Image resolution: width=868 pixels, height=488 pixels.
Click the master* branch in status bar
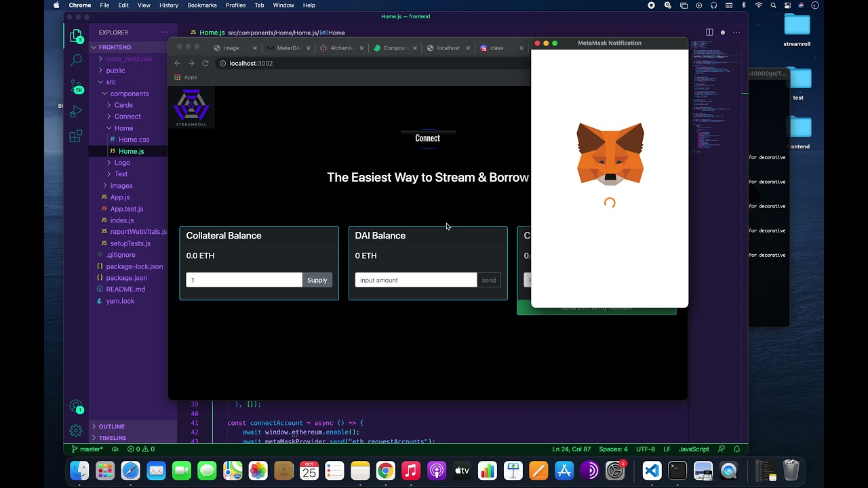pyautogui.click(x=87, y=449)
